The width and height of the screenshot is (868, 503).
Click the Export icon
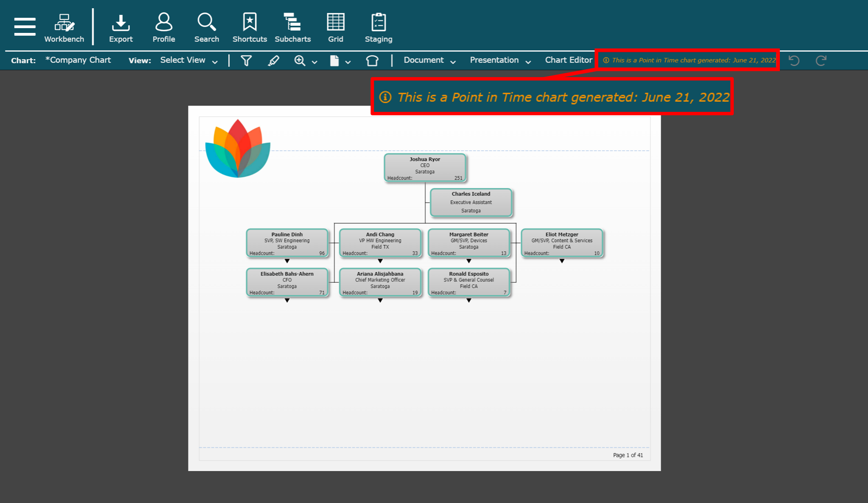pos(121,28)
